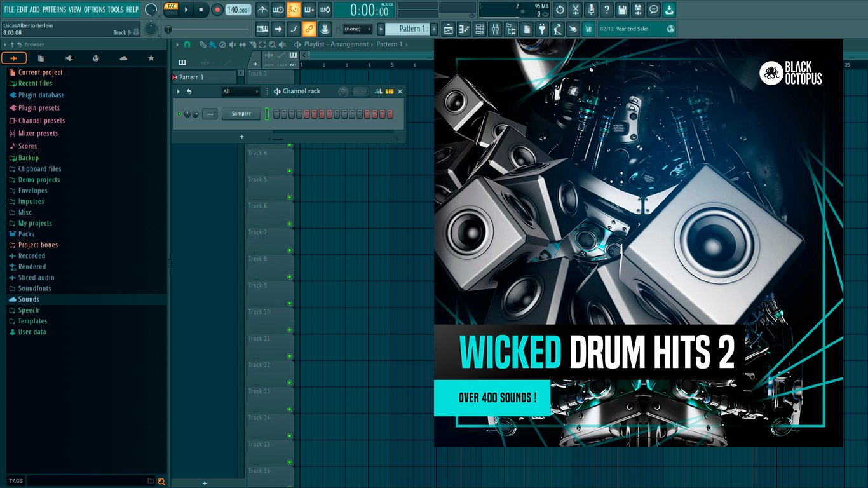Open the plugin picker plug icon
868x488 pixels.
(542, 29)
